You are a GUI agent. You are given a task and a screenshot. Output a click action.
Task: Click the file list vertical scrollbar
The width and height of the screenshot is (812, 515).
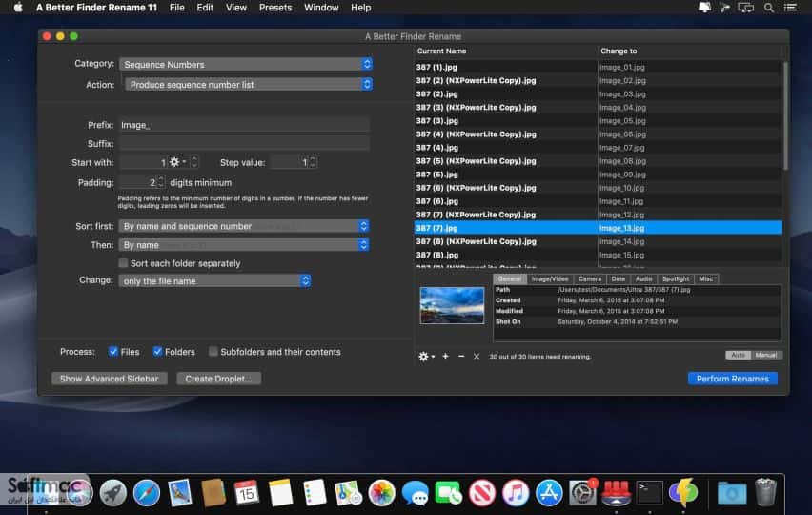tap(785, 116)
